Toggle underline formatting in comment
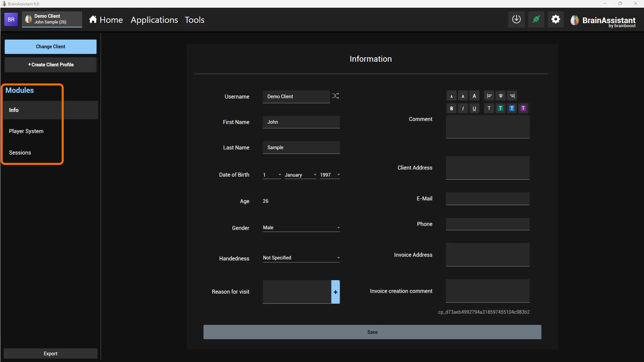Viewport: 644px width, 362px height. 474,108
